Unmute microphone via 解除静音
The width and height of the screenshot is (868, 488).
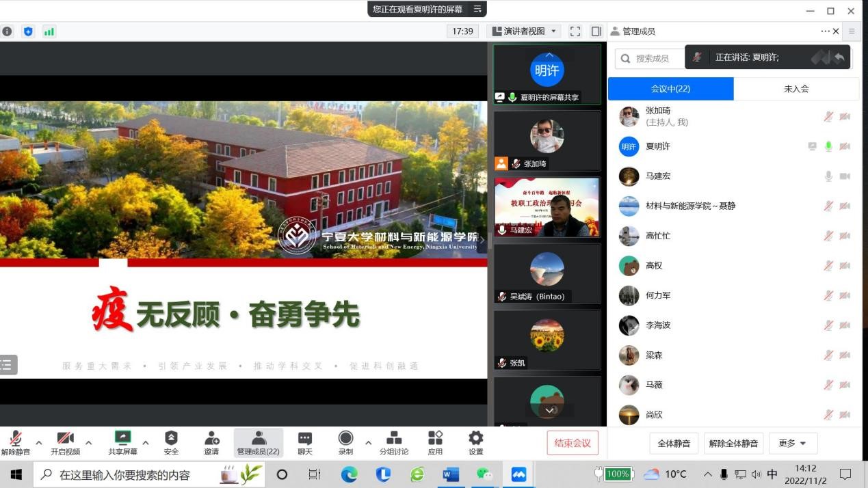[15, 438]
